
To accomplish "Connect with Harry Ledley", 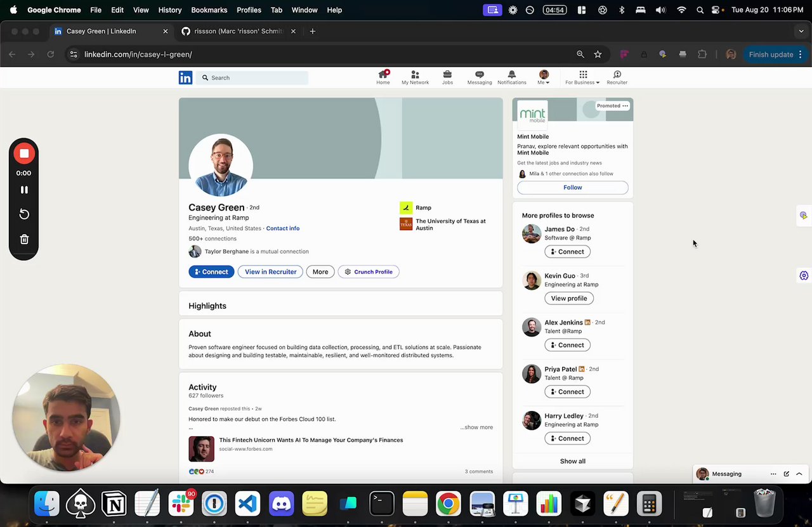I will [567, 438].
